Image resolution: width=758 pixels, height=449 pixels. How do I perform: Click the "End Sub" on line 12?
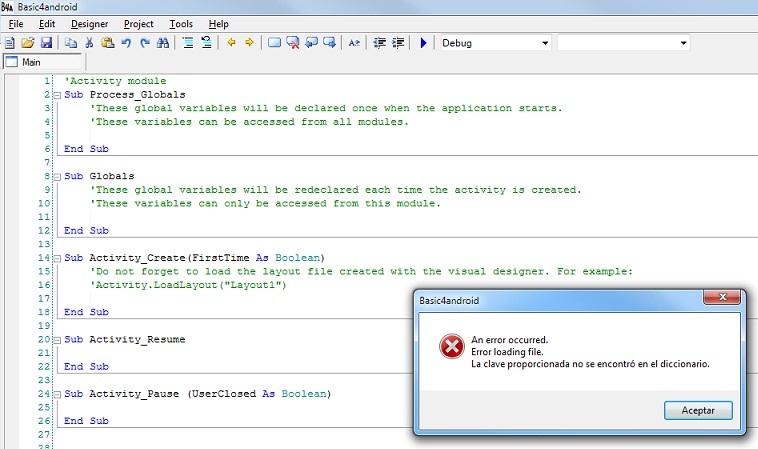click(87, 231)
